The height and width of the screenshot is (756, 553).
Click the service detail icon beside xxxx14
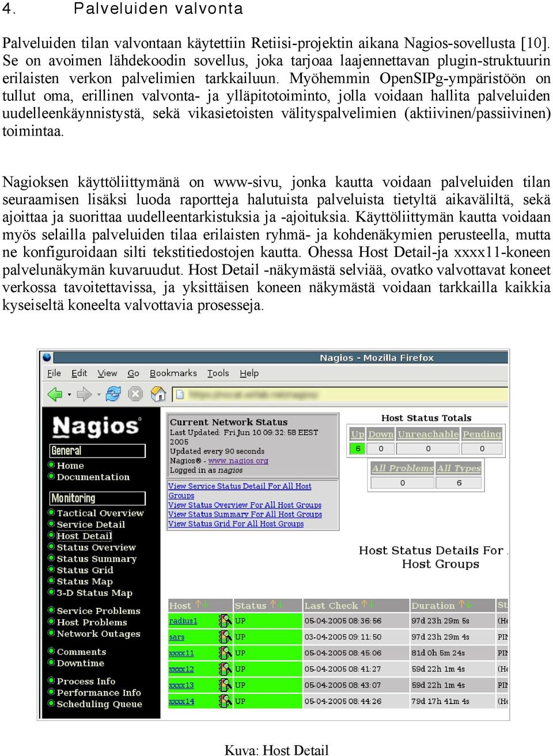tap(225, 701)
